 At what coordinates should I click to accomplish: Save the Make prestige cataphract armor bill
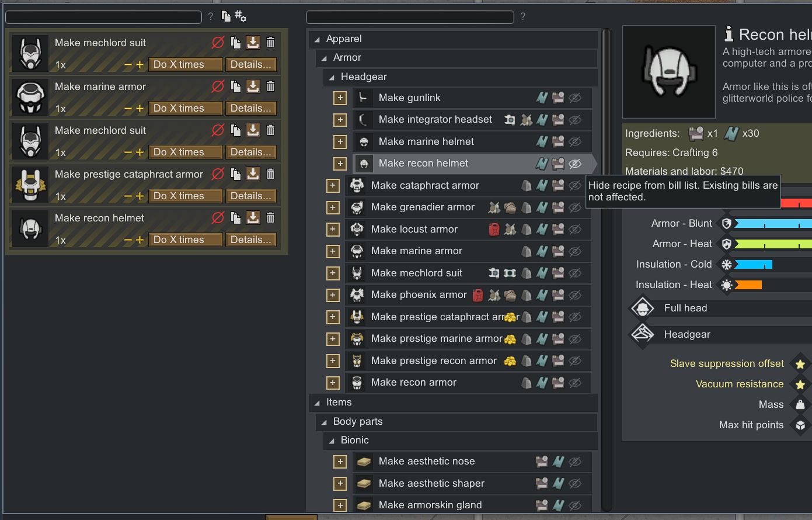point(253,174)
